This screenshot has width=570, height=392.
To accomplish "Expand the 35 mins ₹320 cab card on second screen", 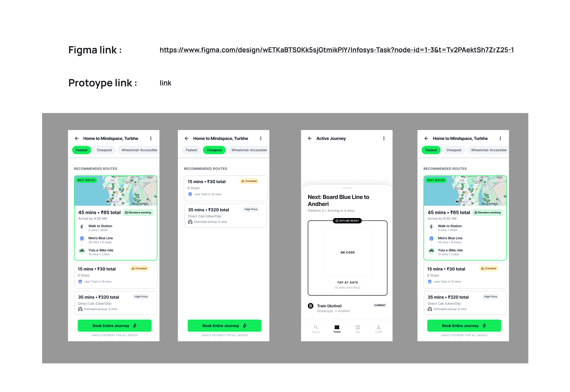I will pos(225,215).
